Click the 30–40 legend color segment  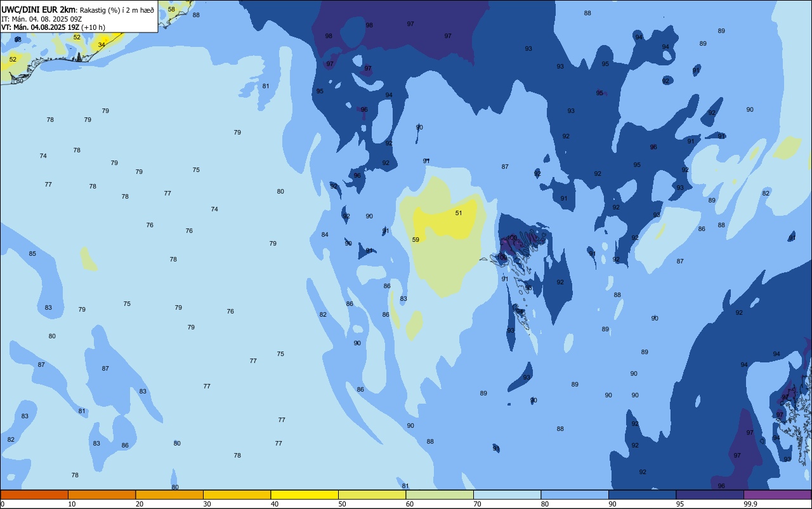[x=237, y=494]
